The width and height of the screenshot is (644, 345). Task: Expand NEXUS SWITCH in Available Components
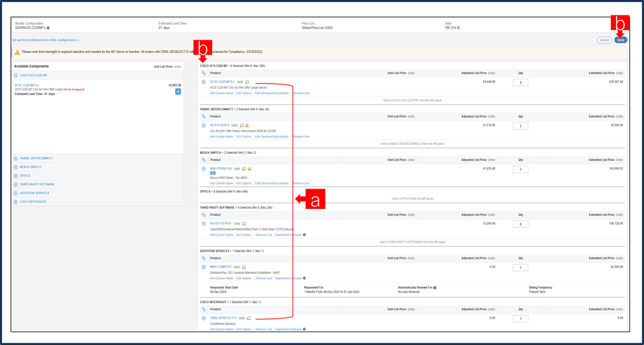click(x=15, y=167)
